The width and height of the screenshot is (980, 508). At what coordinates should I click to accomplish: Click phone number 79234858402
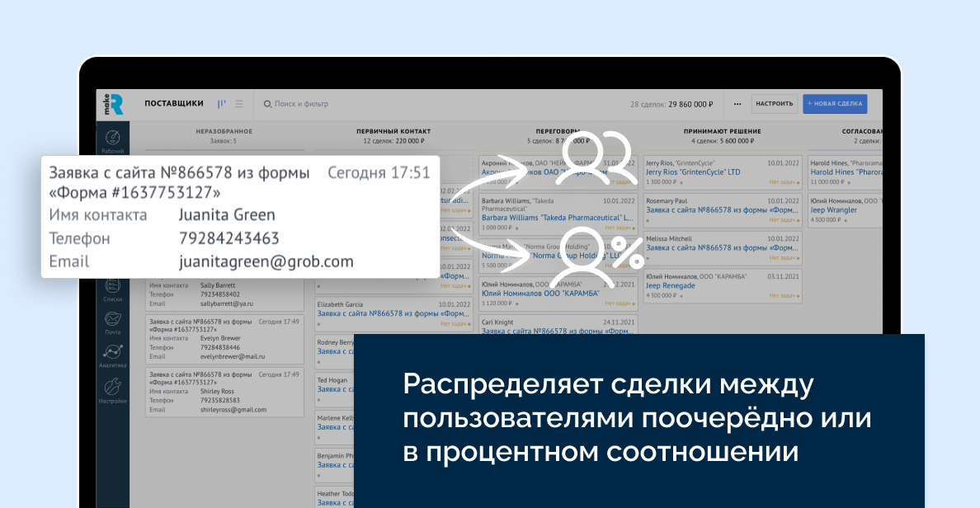pyautogui.click(x=219, y=294)
